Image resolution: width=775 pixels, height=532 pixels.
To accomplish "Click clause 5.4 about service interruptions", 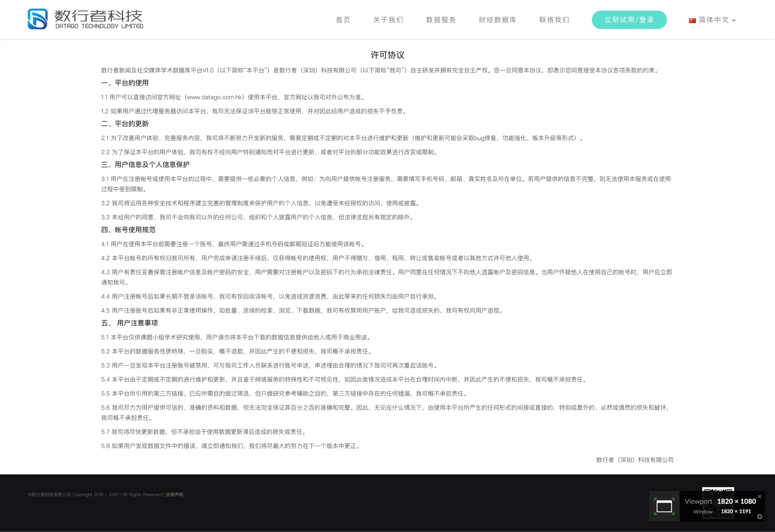I will [345, 380].
